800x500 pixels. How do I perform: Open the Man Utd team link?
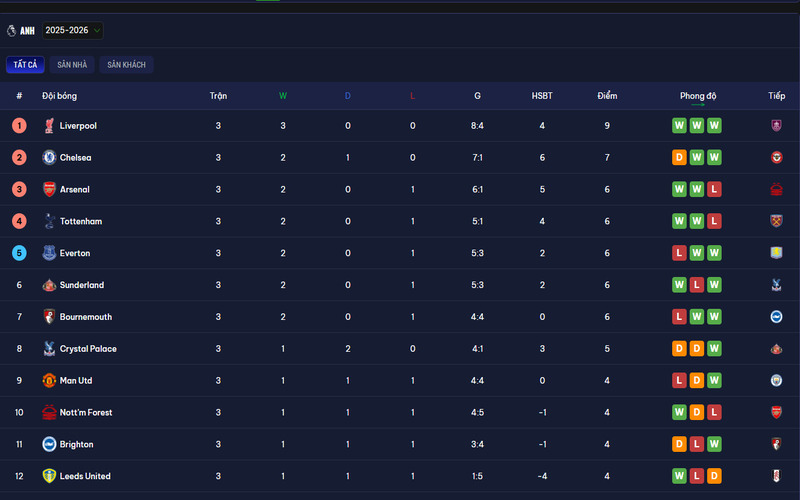point(76,381)
